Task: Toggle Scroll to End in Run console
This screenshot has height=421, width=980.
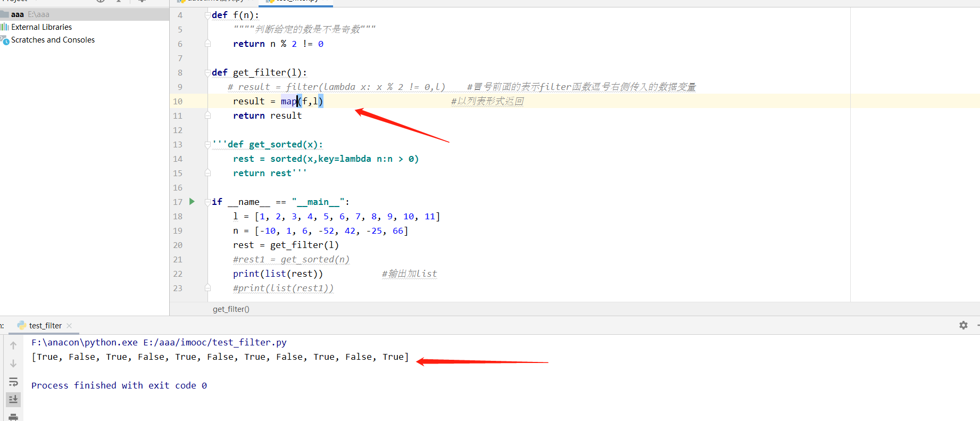Action: [x=13, y=399]
